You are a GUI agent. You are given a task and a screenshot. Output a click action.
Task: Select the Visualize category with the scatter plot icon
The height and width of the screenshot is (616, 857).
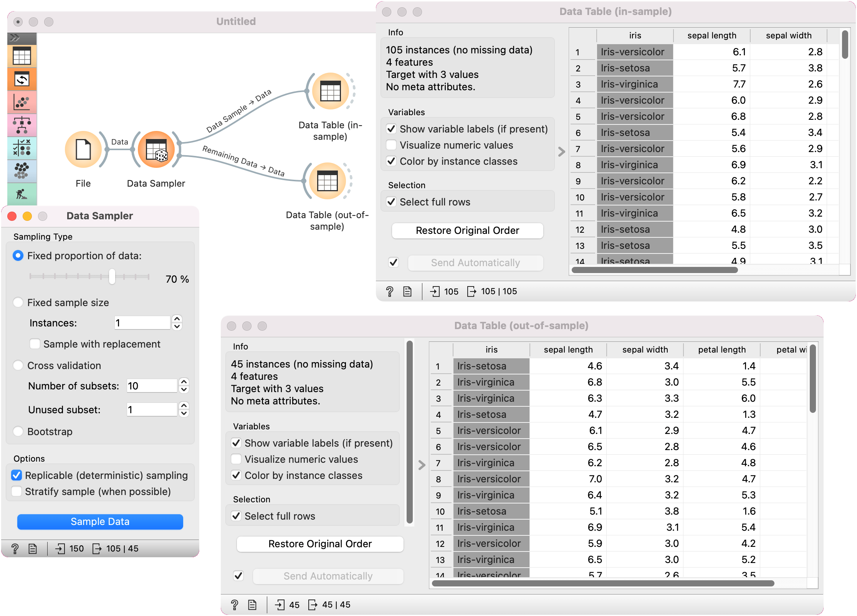pos(22,103)
